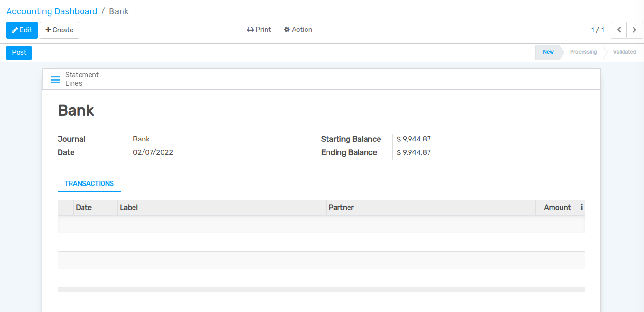Expand the Action gear menu
644x312 pixels.
click(298, 30)
